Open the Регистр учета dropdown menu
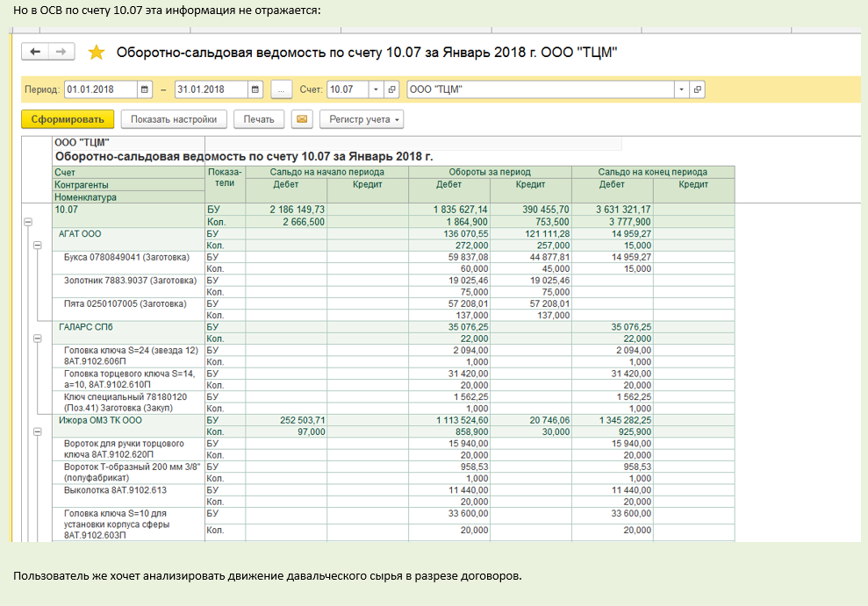 [x=362, y=119]
